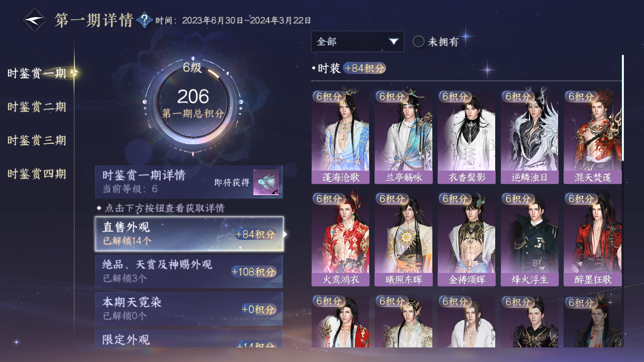
Task: Click the back arrow diamond icon
Action: click(x=35, y=20)
